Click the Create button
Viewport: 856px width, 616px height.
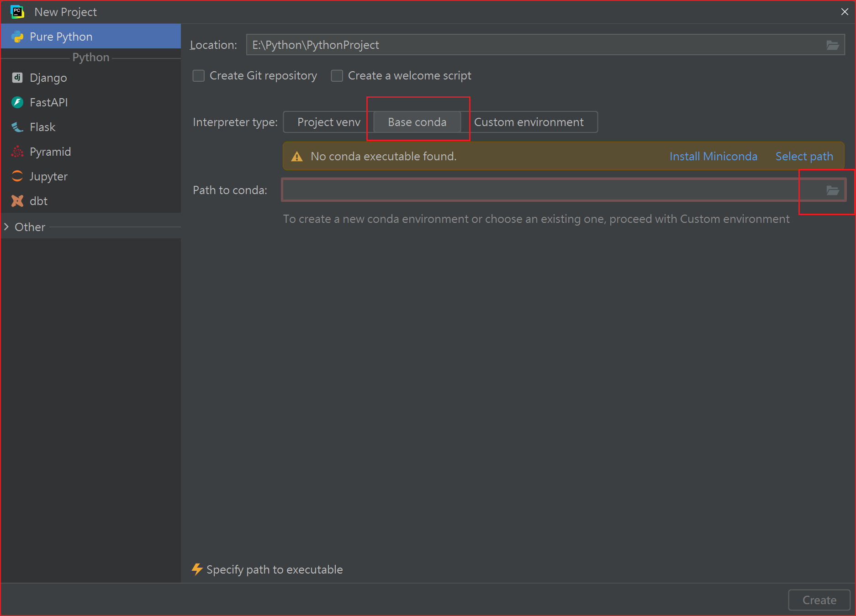819,600
